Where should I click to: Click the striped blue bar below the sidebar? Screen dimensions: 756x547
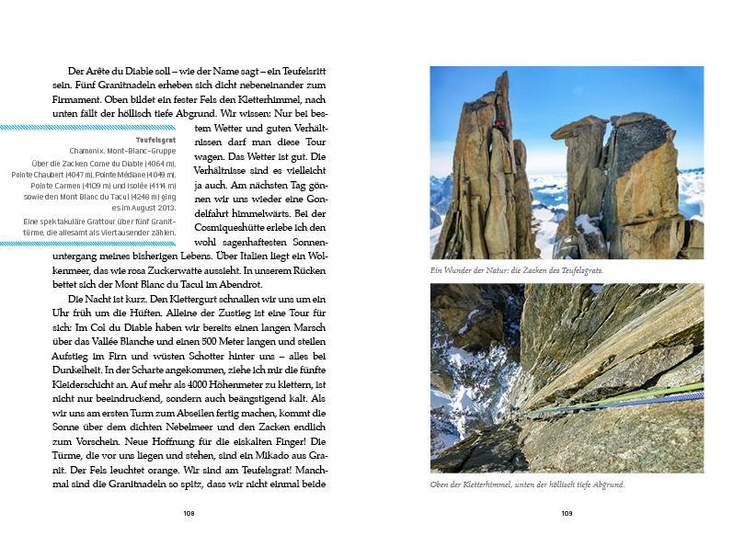coord(92,244)
